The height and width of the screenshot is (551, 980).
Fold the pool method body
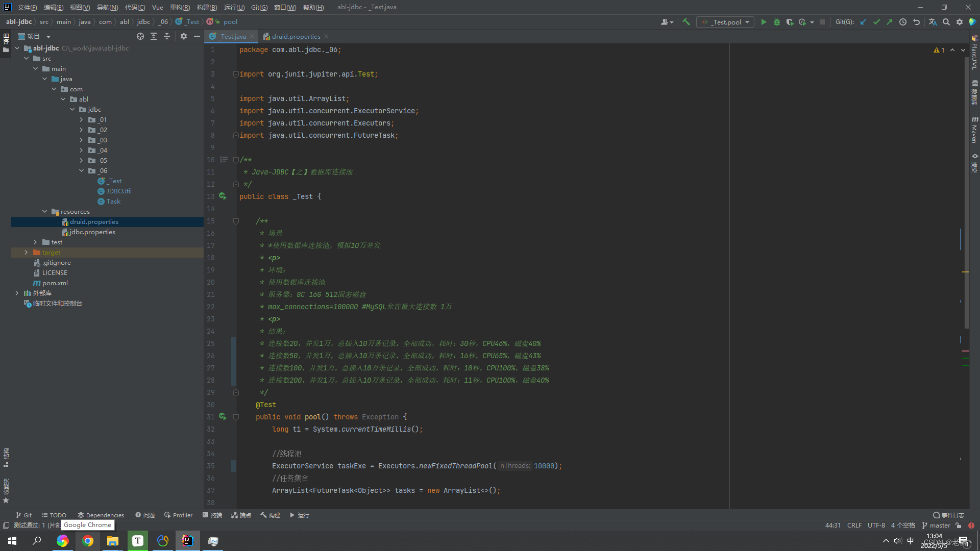[236, 417]
